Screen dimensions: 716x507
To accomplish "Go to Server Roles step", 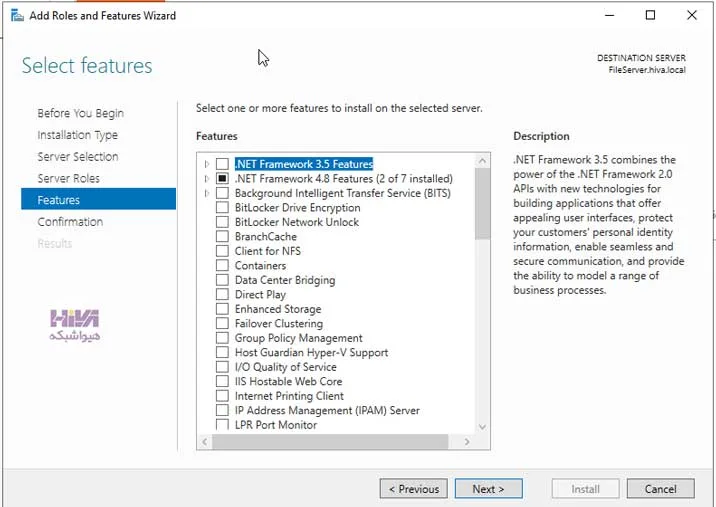I will pos(68,179).
